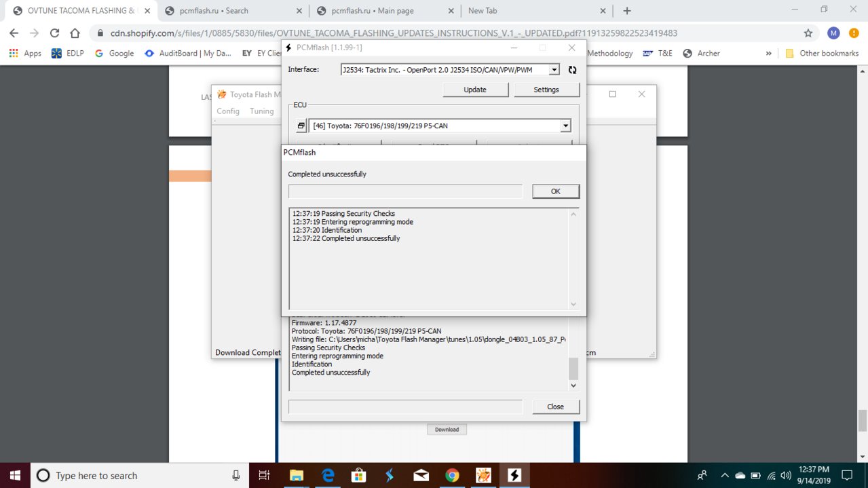Screen dimensions: 868x488
Task: Reload the current Chrome page
Action: (55, 33)
